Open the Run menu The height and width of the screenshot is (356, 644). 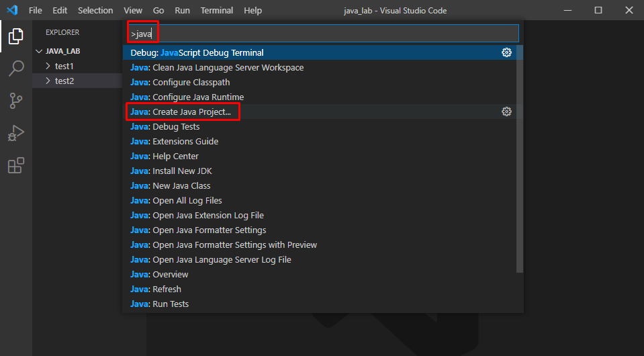pyautogui.click(x=183, y=10)
